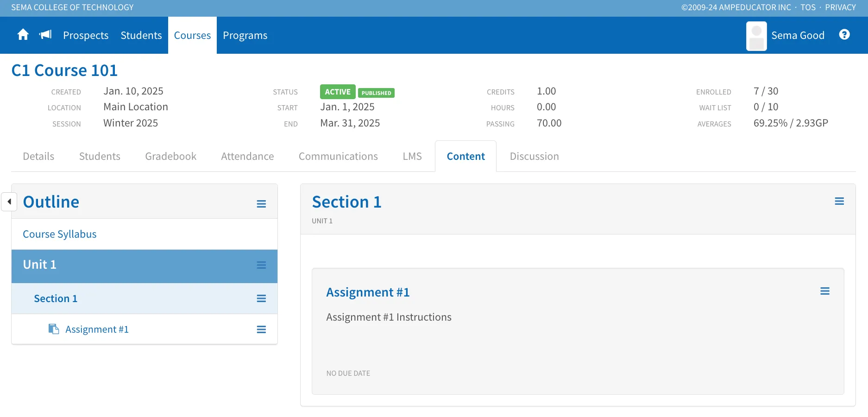This screenshot has height=417, width=868.
Task: Open the Assignment #1 title link
Action: pos(368,292)
